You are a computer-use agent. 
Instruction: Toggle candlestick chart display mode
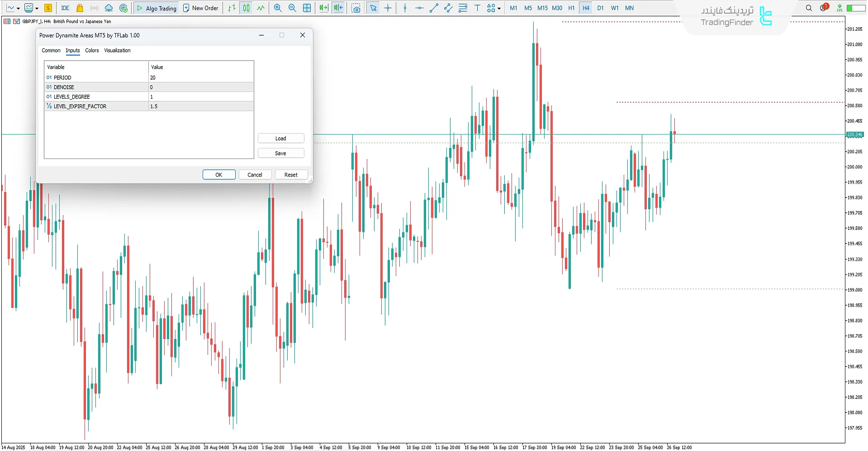(246, 8)
